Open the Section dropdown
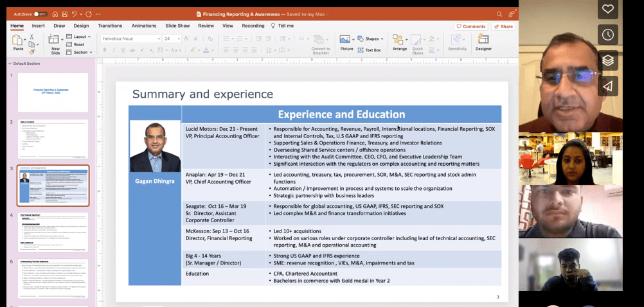Screen dimensions: 644x307 [79, 52]
